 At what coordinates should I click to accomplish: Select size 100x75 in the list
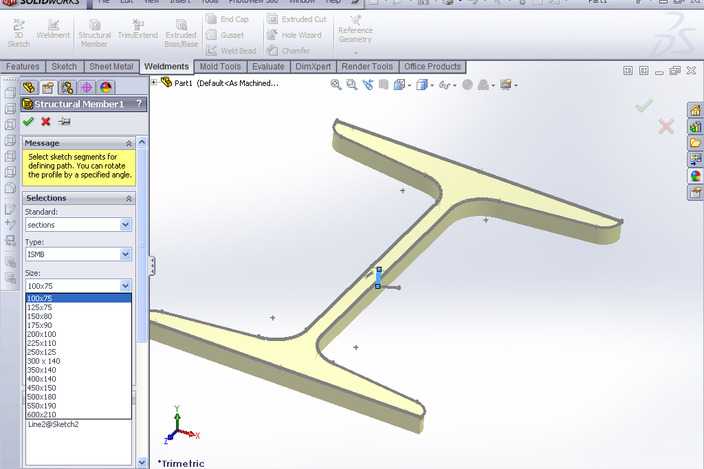[x=79, y=298]
